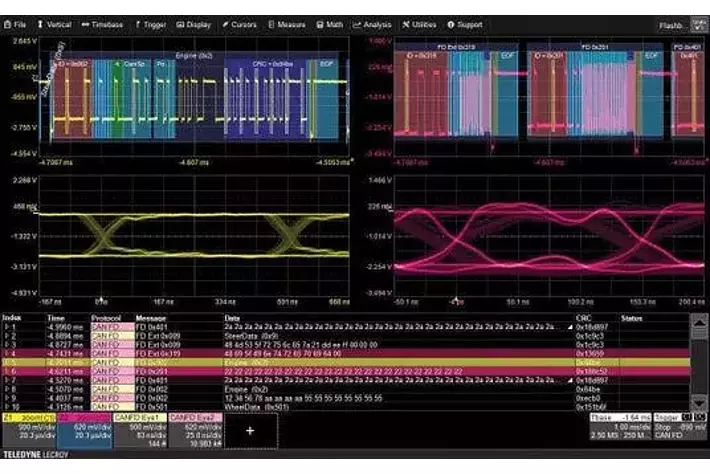Click the Analysis menu icon

[357, 23]
